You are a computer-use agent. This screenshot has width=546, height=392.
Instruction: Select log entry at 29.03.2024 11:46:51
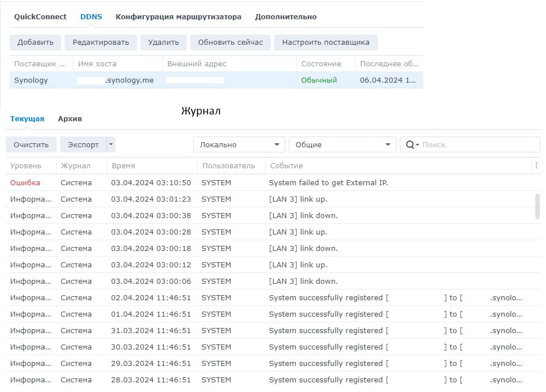273,363
